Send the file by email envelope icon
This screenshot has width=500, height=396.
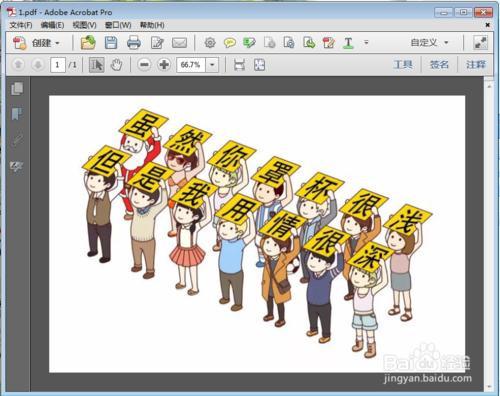pyautogui.click(x=179, y=43)
